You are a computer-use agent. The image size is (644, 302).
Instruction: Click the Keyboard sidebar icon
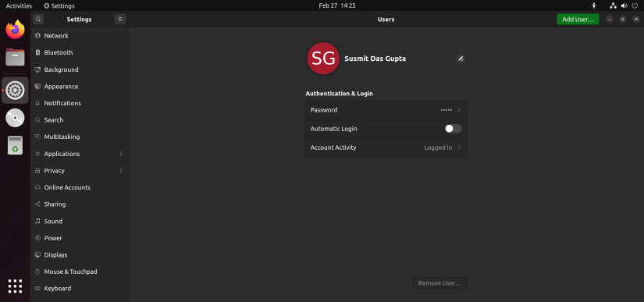coord(37,289)
